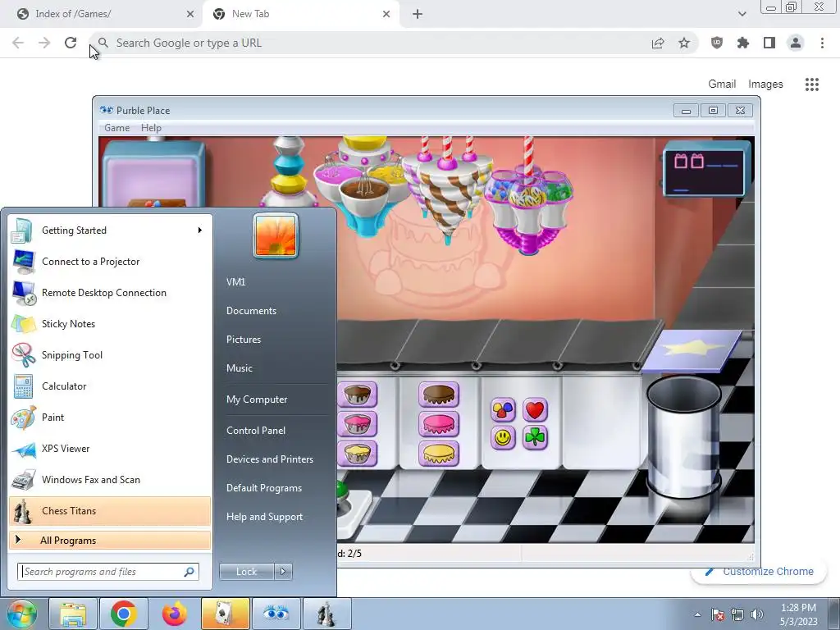Launch Chess Titans from Start menu
Image resolution: width=840 pixels, height=630 pixels.
coord(110,511)
